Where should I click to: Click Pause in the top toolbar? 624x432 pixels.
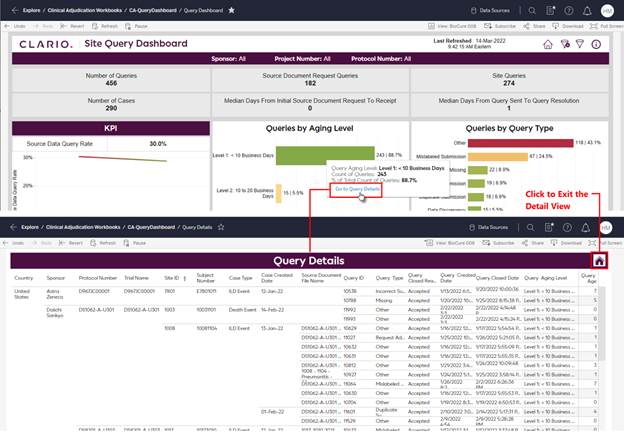tap(139, 24)
